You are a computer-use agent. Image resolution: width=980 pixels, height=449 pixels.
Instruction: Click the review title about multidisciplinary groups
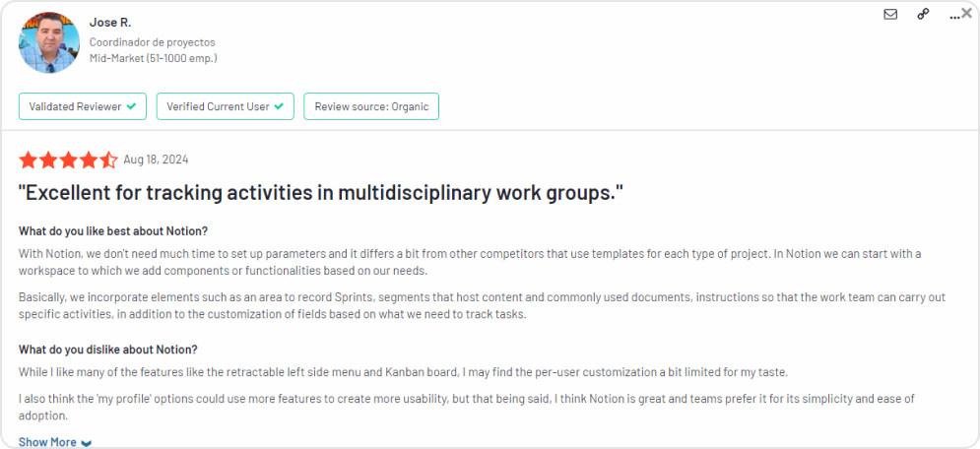pyautogui.click(x=321, y=193)
